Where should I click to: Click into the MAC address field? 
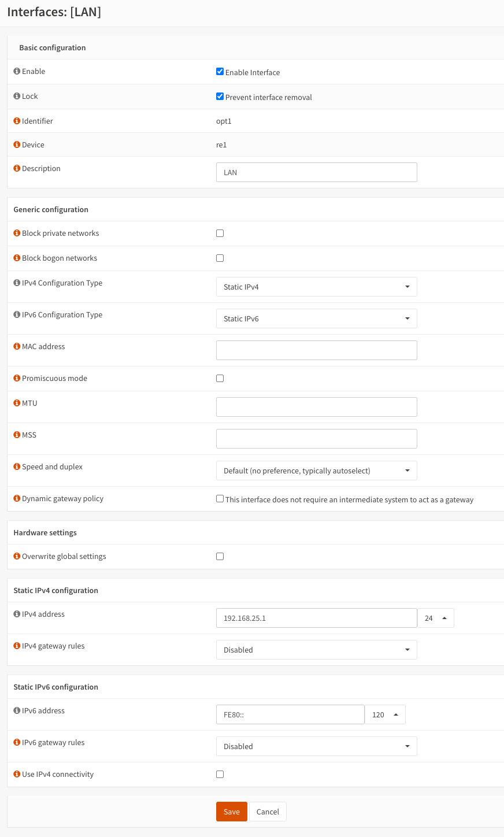317,350
